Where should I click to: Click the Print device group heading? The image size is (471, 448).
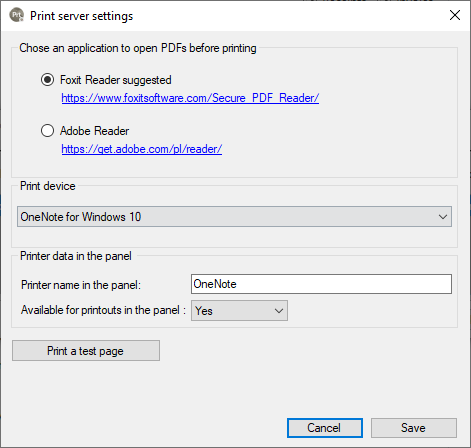[48, 186]
